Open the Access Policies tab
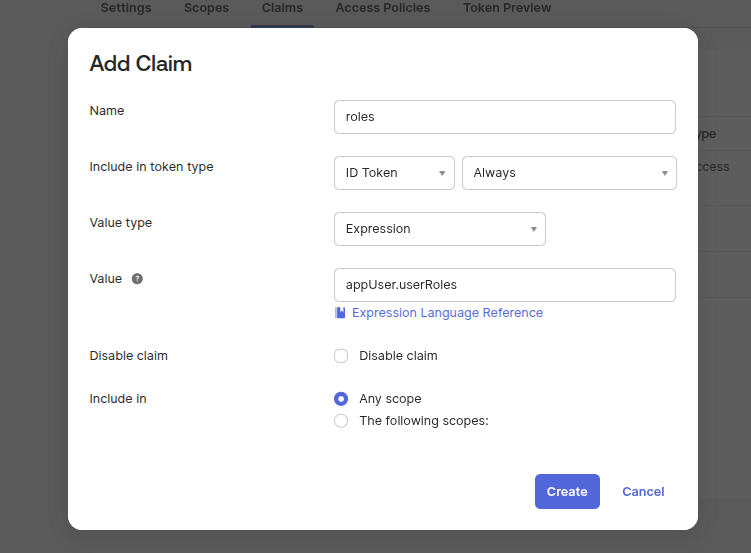This screenshot has height=553, width=751. point(383,8)
